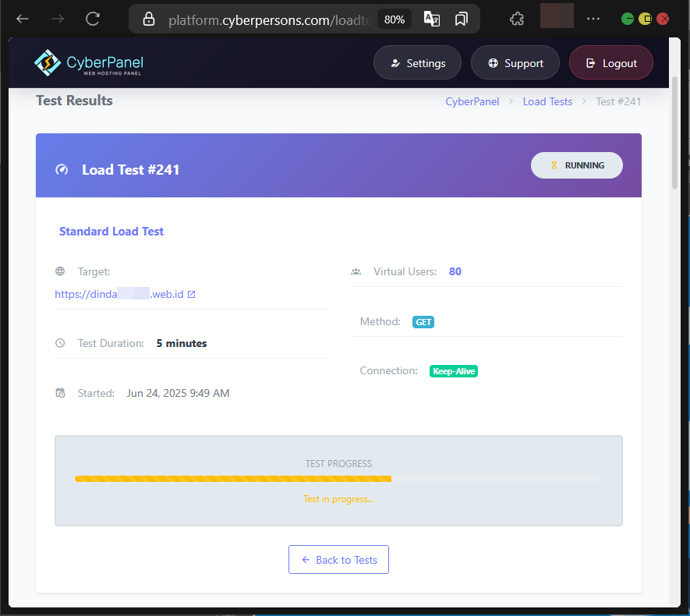Click the Test #241 breadcrumb text
Screen dimensions: 690x616
[618, 101]
